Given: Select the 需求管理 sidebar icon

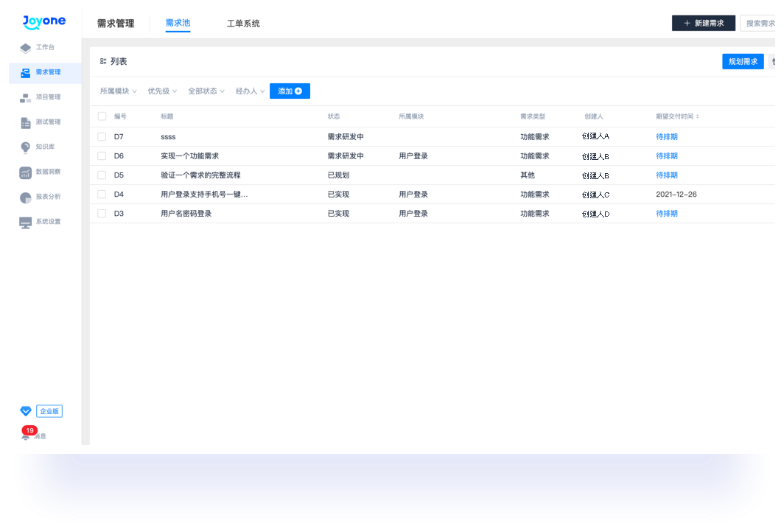Looking at the screenshot, I should [26, 73].
